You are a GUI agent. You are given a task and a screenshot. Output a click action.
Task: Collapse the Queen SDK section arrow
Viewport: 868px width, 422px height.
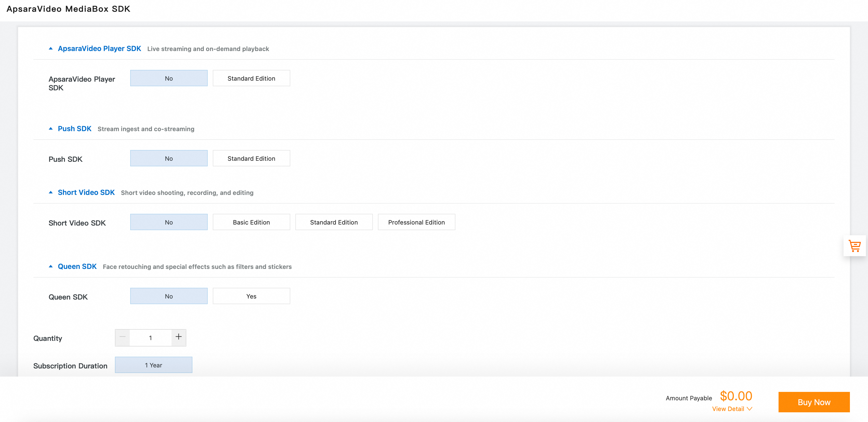pyautogui.click(x=51, y=266)
